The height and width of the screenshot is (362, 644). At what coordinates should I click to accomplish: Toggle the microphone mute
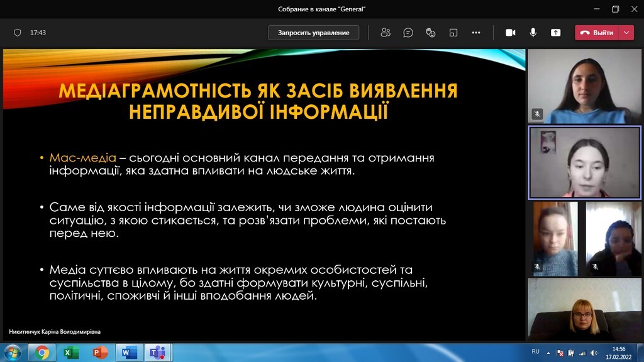click(533, 33)
